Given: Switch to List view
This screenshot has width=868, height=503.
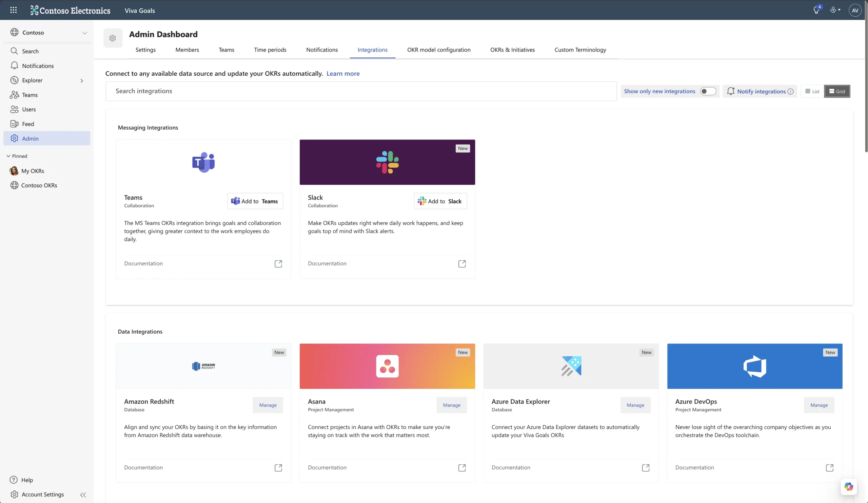Looking at the screenshot, I should pyautogui.click(x=812, y=91).
